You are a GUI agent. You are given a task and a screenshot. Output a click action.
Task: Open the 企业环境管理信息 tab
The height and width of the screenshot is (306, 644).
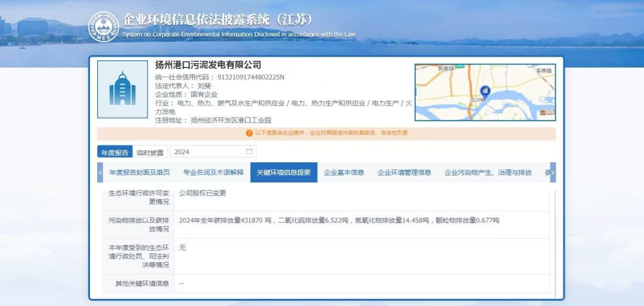pos(404,172)
